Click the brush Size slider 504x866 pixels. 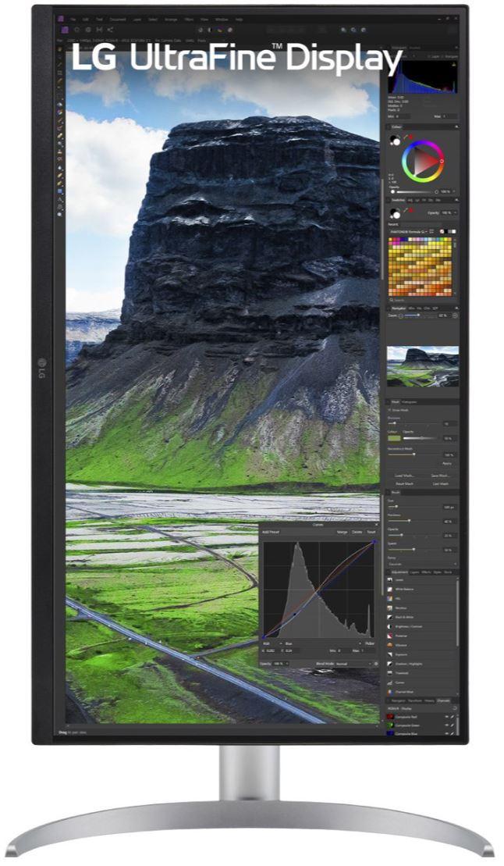point(415,507)
